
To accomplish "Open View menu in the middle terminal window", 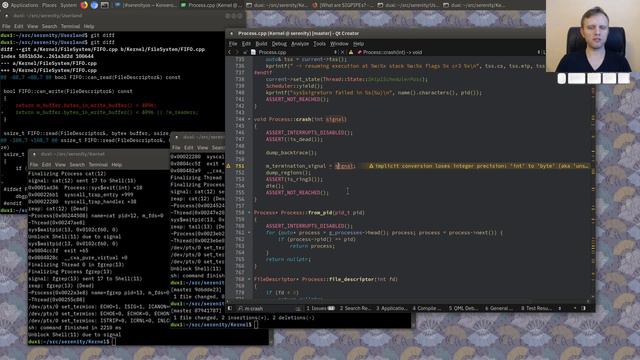I will tap(202, 147).
